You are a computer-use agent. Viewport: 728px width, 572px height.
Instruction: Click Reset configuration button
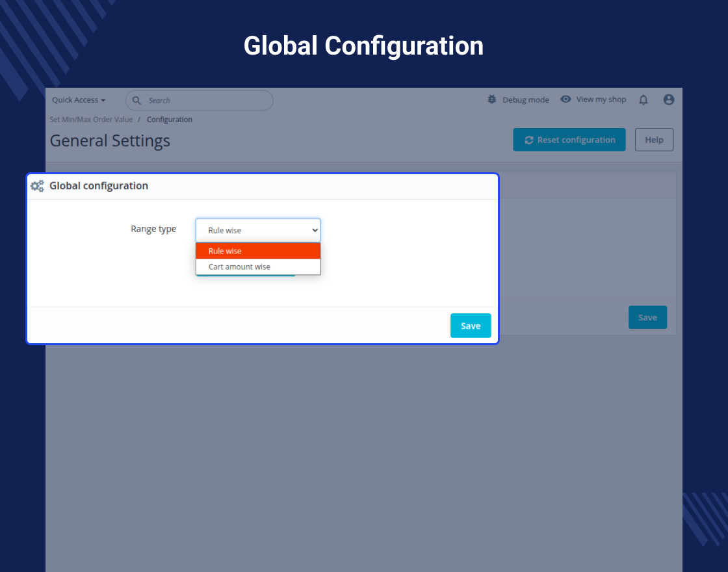(569, 140)
